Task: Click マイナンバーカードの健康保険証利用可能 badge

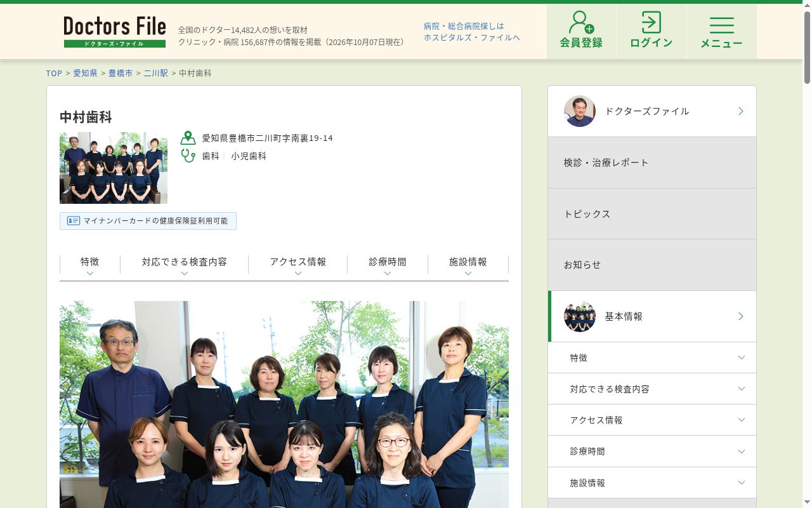Action: click(x=148, y=221)
